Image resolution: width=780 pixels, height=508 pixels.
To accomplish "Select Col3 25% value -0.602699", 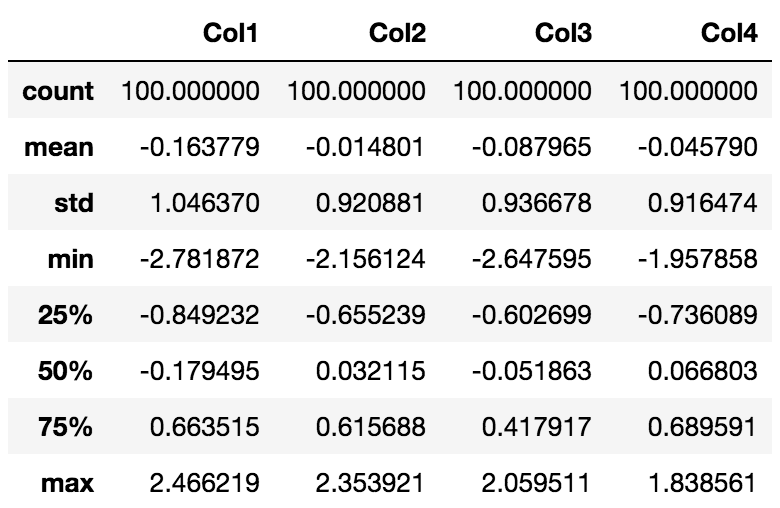I will point(532,315).
